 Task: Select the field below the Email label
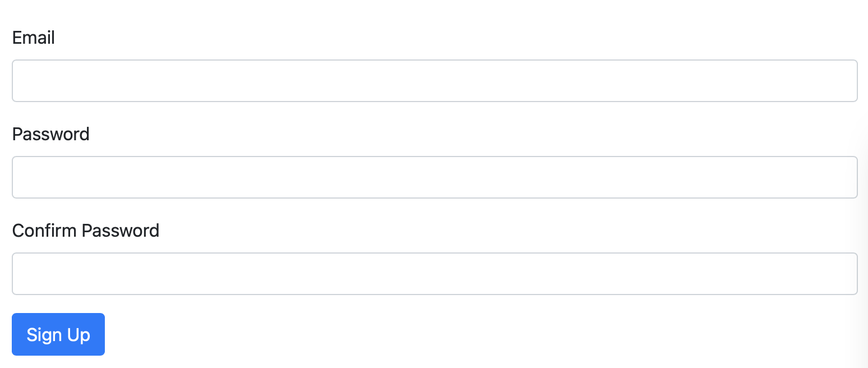(435, 81)
